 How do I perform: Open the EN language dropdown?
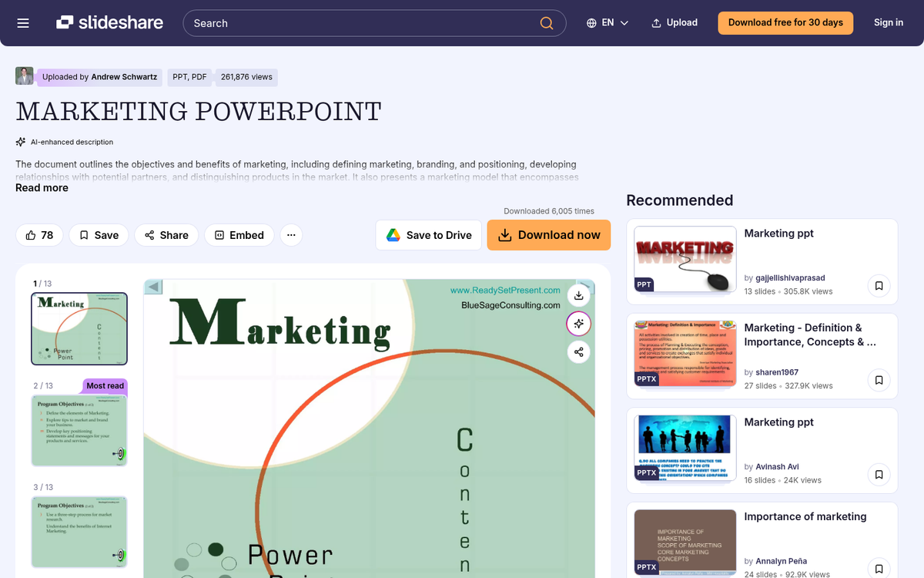point(608,23)
